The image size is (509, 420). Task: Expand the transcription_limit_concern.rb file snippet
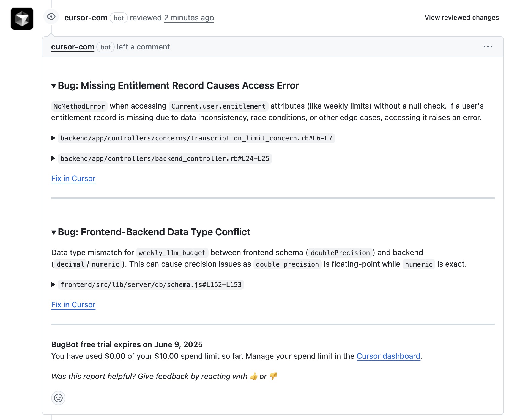coord(53,138)
